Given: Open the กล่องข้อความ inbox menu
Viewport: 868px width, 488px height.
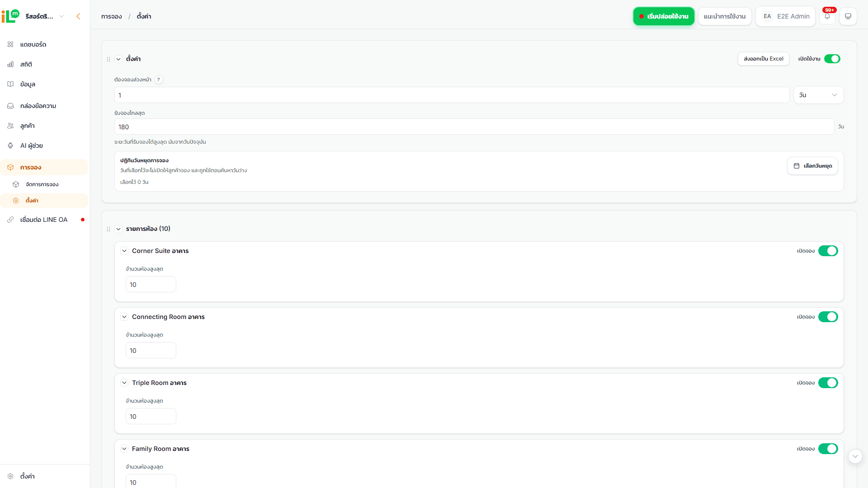Looking at the screenshot, I should 44,106.
